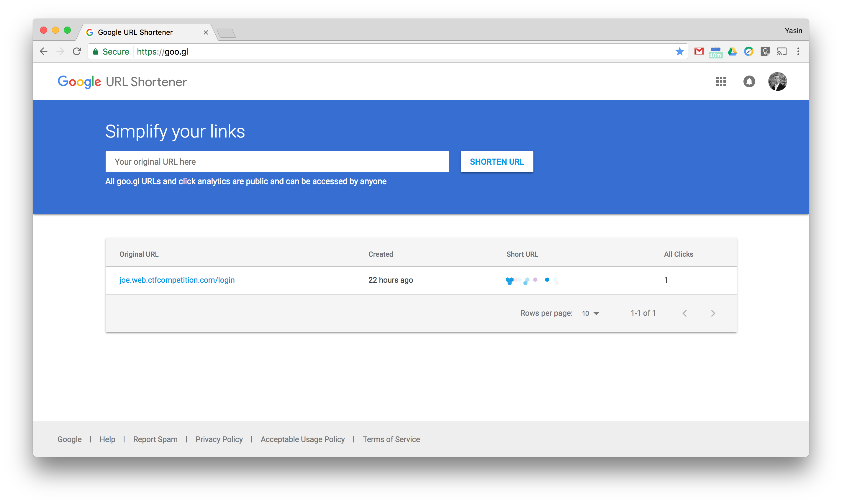Click the lightbulb extension icon
Image resolution: width=842 pixels, height=504 pixels.
coord(765,52)
